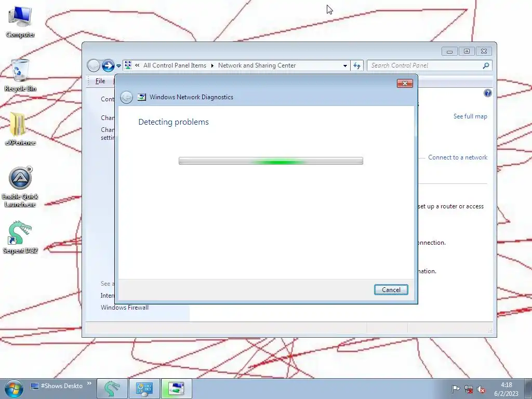
Task: Click Connect to a network link
Action: click(x=457, y=157)
